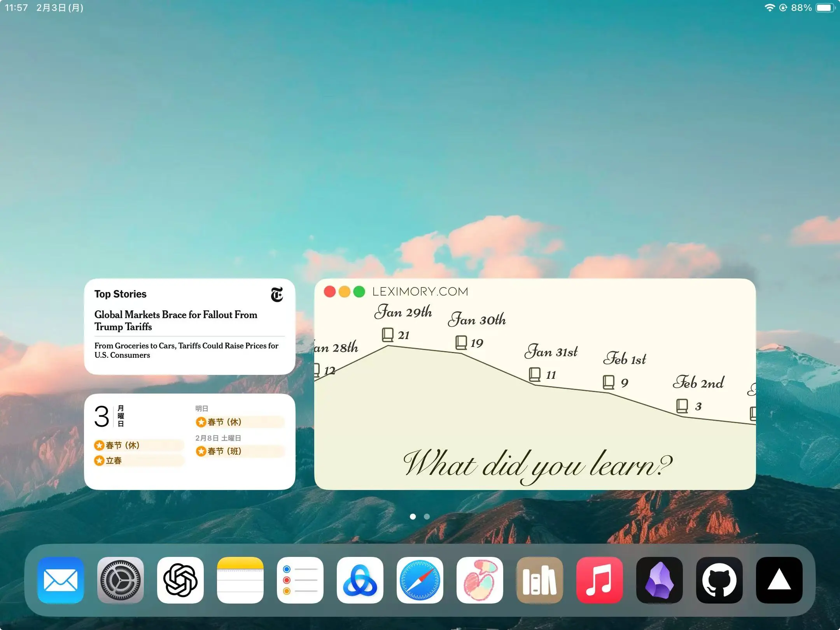Open the 春节 (班) event on 2月8日
Viewport: 840px width, 630px height.
[x=240, y=451]
